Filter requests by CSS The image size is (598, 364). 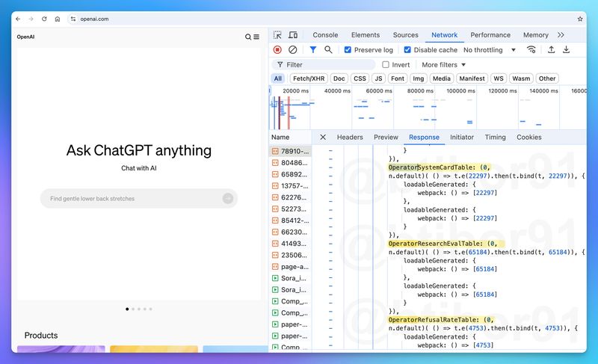pyautogui.click(x=360, y=78)
